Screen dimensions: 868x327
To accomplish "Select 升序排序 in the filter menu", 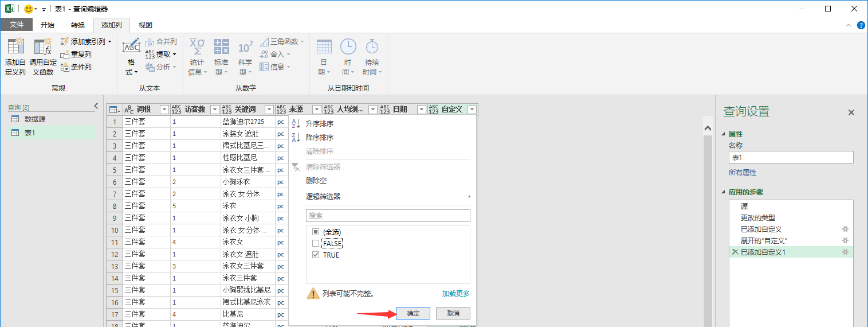I will [x=320, y=124].
